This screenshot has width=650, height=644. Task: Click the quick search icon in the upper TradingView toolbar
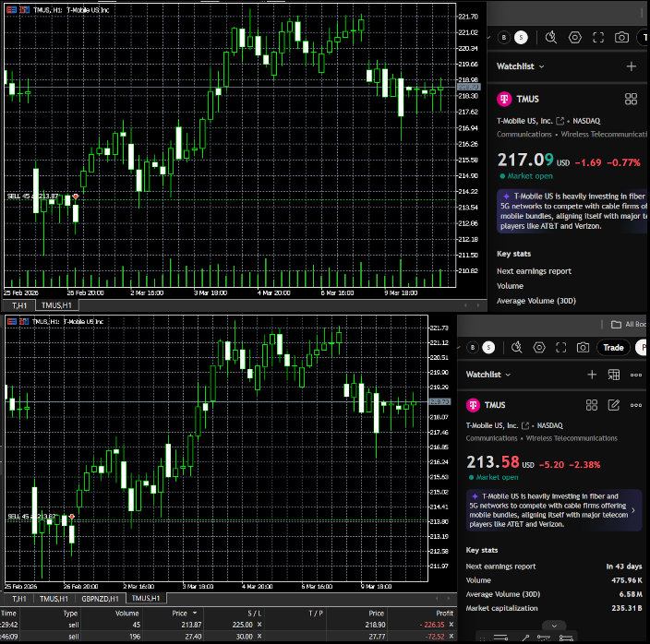pos(551,37)
